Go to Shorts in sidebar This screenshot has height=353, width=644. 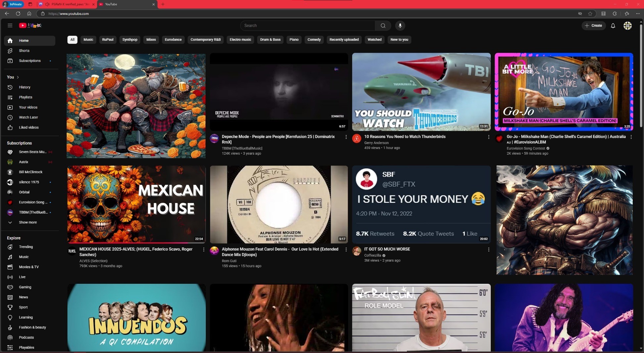click(29, 51)
